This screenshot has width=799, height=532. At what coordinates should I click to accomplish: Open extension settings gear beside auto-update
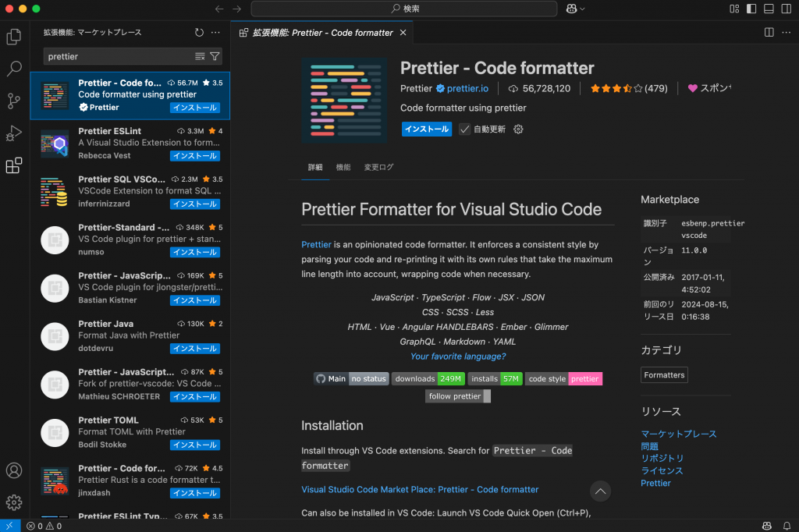[518, 129]
